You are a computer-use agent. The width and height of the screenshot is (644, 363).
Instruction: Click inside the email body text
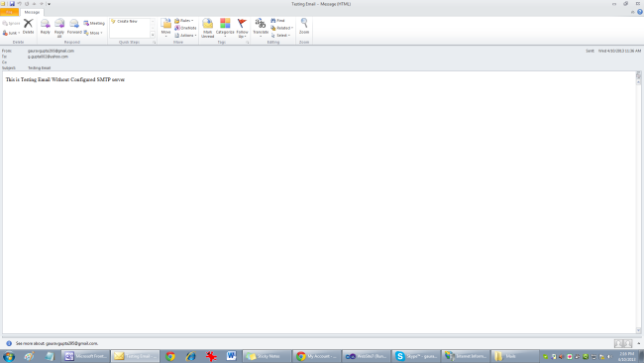coord(64,79)
